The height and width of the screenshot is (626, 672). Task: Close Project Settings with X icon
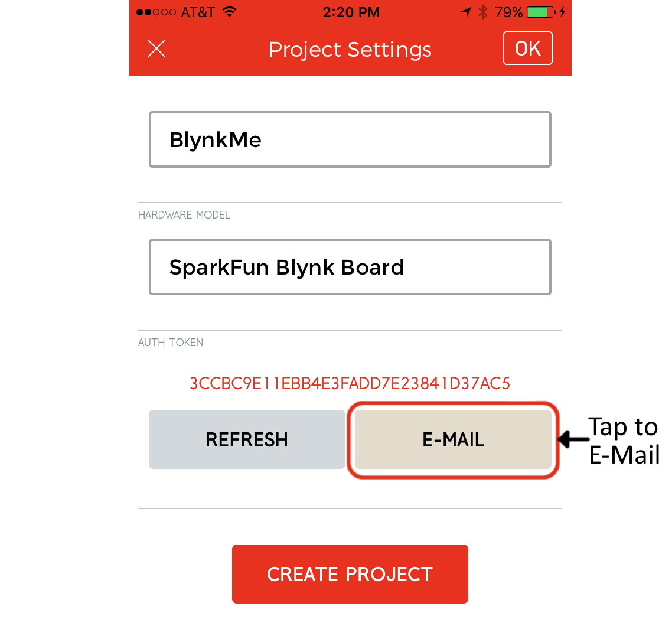(156, 48)
